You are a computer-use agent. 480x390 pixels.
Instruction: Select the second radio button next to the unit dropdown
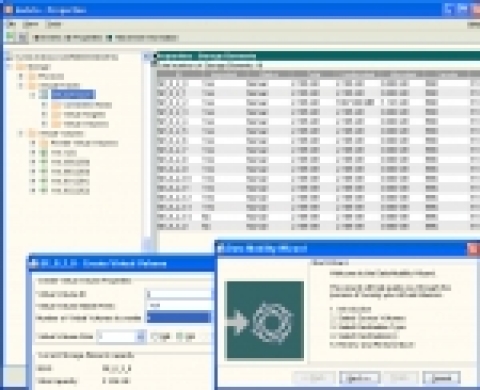coord(180,337)
